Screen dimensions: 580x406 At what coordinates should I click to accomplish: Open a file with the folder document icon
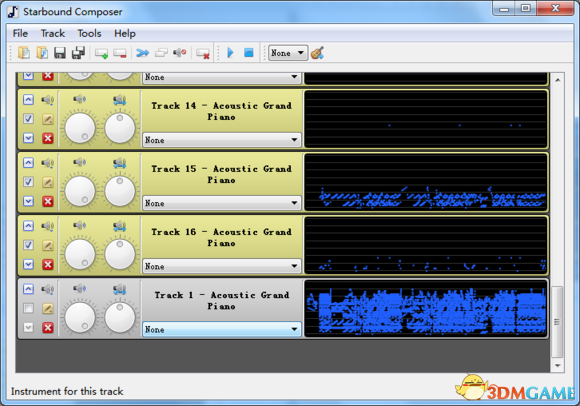click(24, 53)
